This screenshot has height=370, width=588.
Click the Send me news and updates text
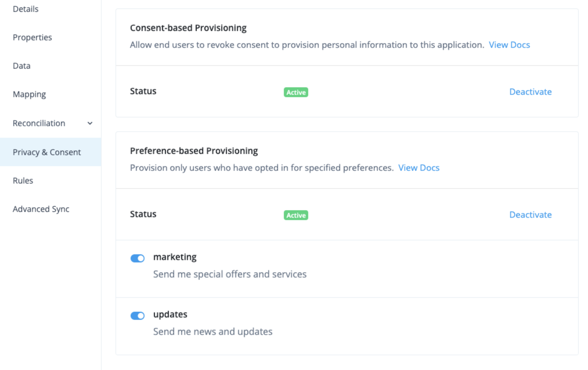point(212,331)
